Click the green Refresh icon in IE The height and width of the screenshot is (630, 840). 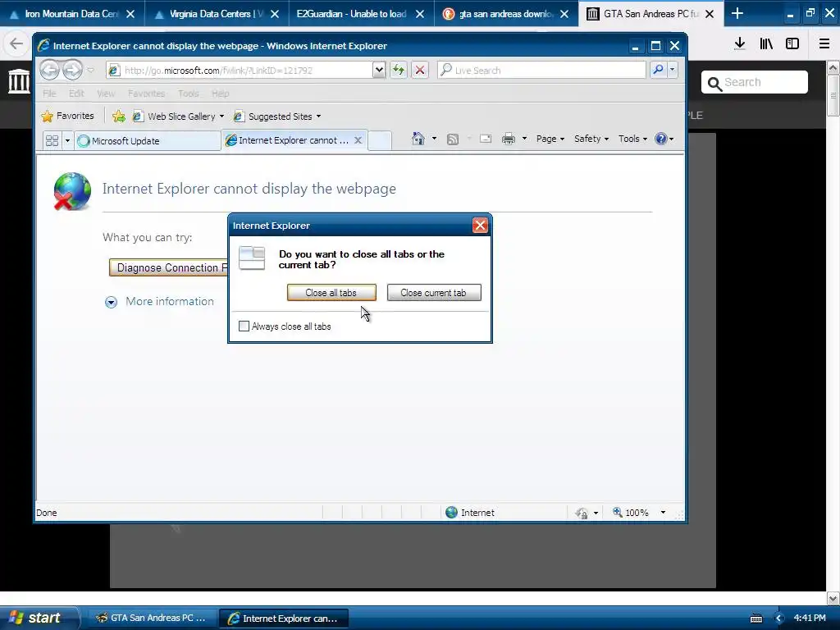[x=398, y=70]
